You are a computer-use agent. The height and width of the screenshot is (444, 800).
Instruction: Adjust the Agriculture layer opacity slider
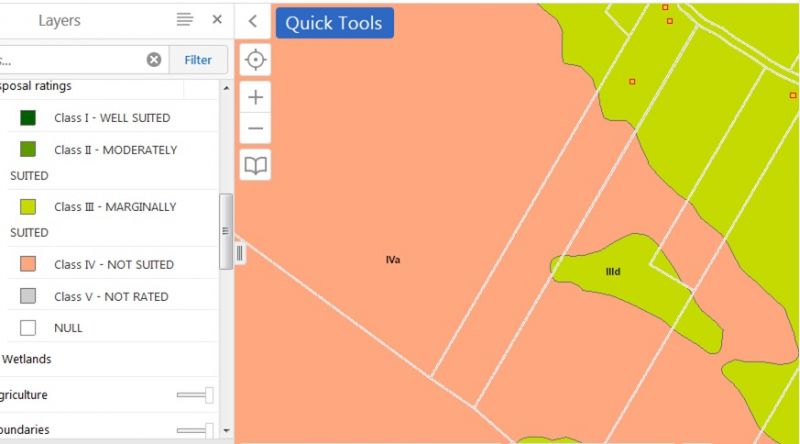(x=195, y=395)
